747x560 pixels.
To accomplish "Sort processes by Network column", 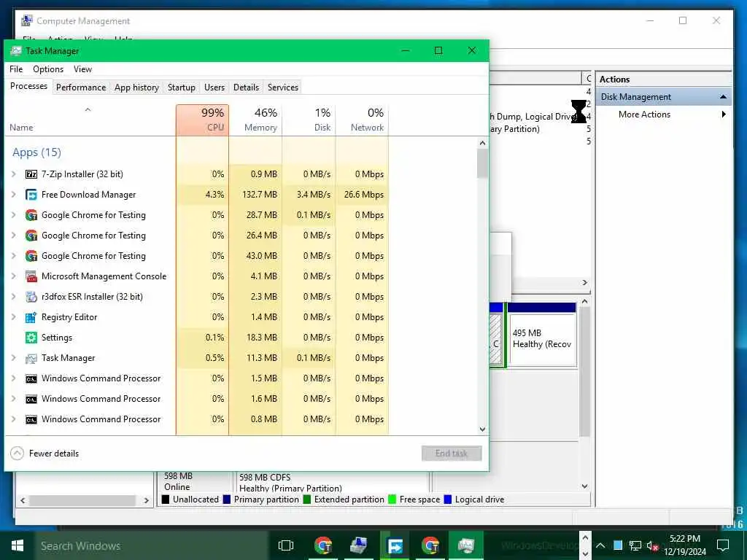I will coord(363,120).
